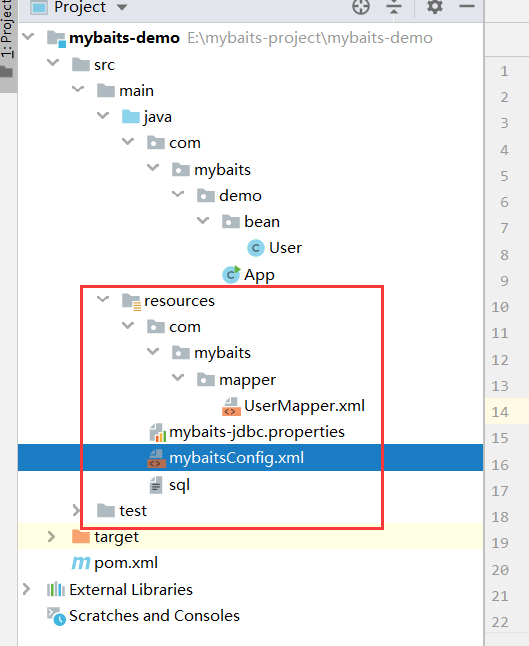Collapse the com folder under resources
Viewport: 529px width, 646px height.
click(128, 325)
